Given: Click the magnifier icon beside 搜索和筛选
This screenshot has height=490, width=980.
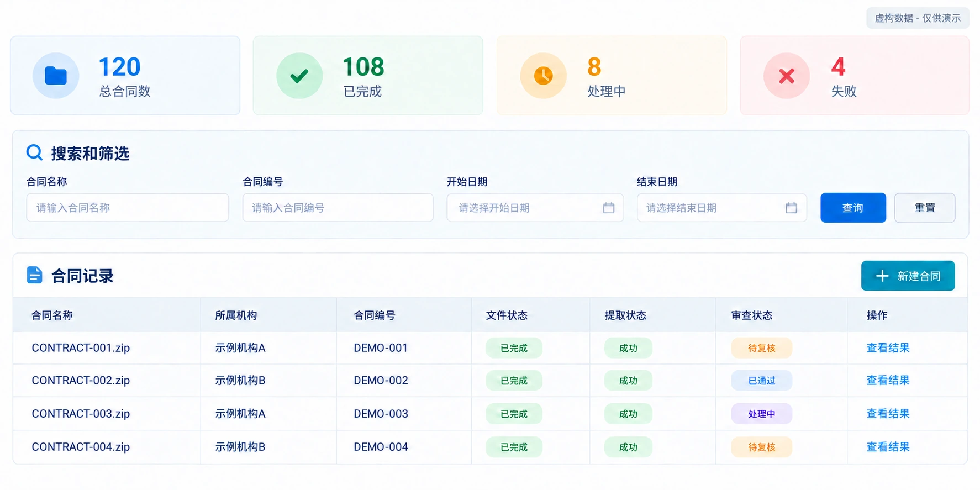Looking at the screenshot, I should (34, 152).
